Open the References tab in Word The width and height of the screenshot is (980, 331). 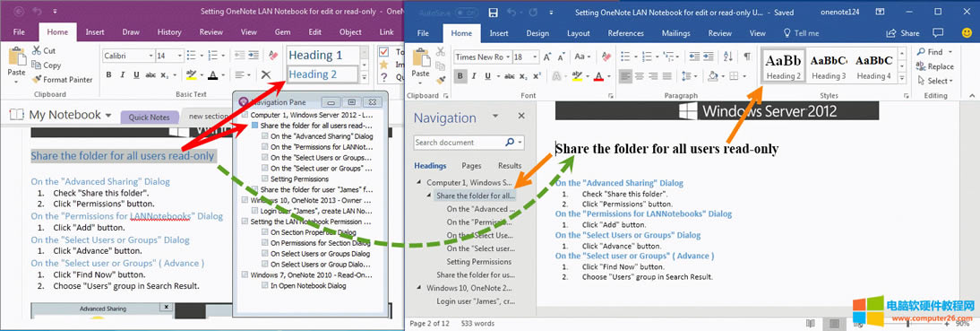(x=625, y=33)
